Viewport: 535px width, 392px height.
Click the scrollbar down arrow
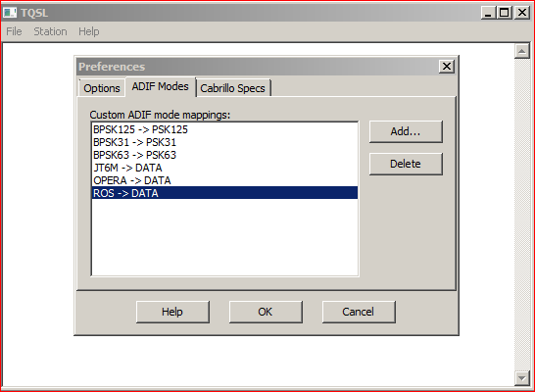pyautogui.click(x=521, y=377)
